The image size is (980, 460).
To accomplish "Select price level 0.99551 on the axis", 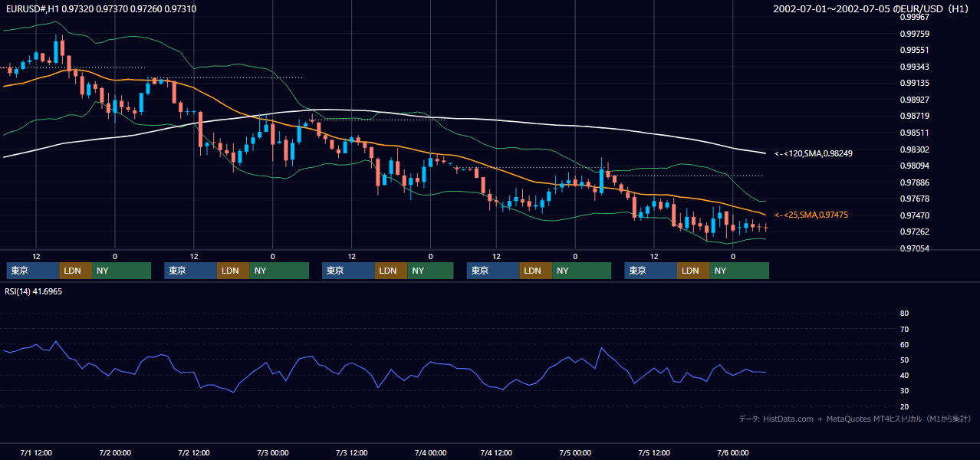I will point(914,50).
